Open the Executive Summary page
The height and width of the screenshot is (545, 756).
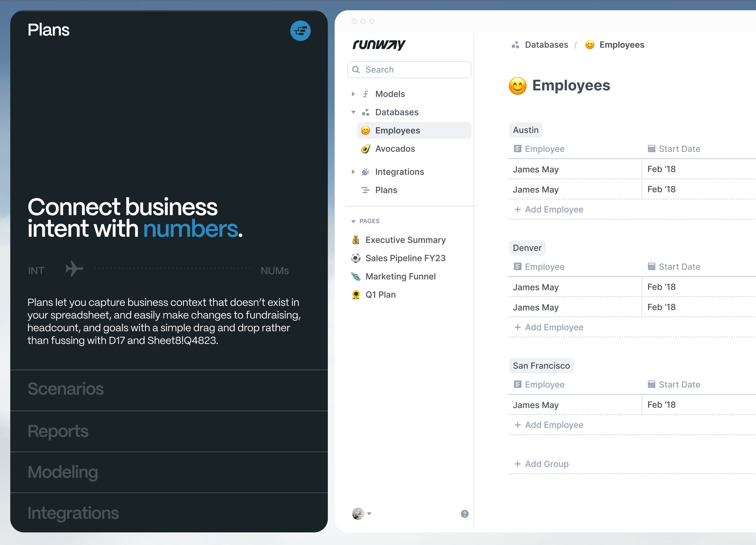[405, 240]
